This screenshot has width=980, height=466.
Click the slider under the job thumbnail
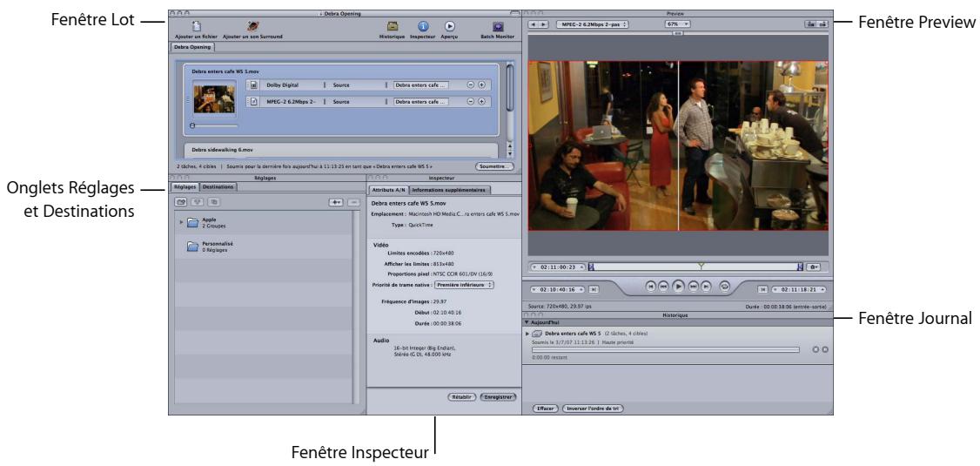click(x=214, y=125)
